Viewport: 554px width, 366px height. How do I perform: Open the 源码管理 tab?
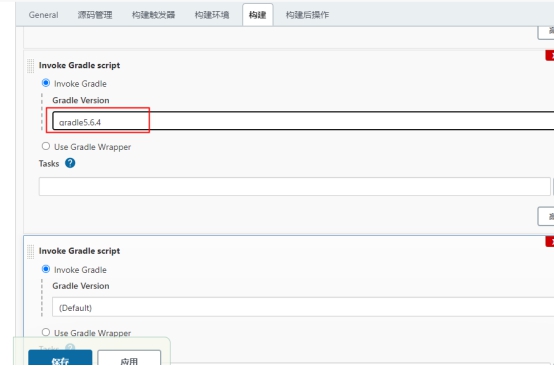click(95, 15)
